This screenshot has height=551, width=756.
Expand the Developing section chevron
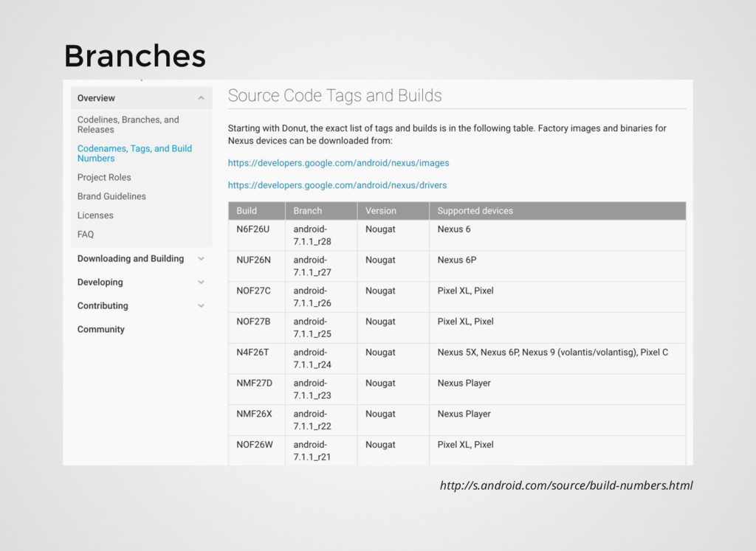click(x=201, y=283)
